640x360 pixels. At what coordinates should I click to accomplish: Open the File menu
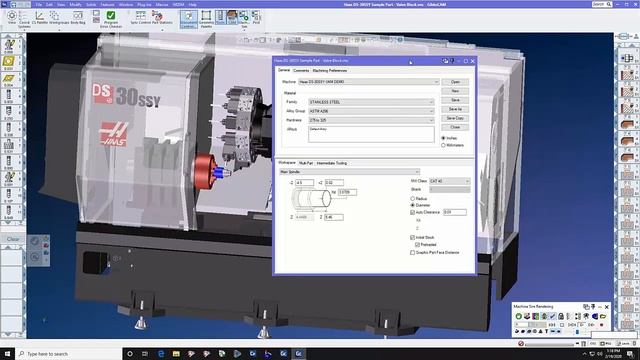(x=39, y=4)
